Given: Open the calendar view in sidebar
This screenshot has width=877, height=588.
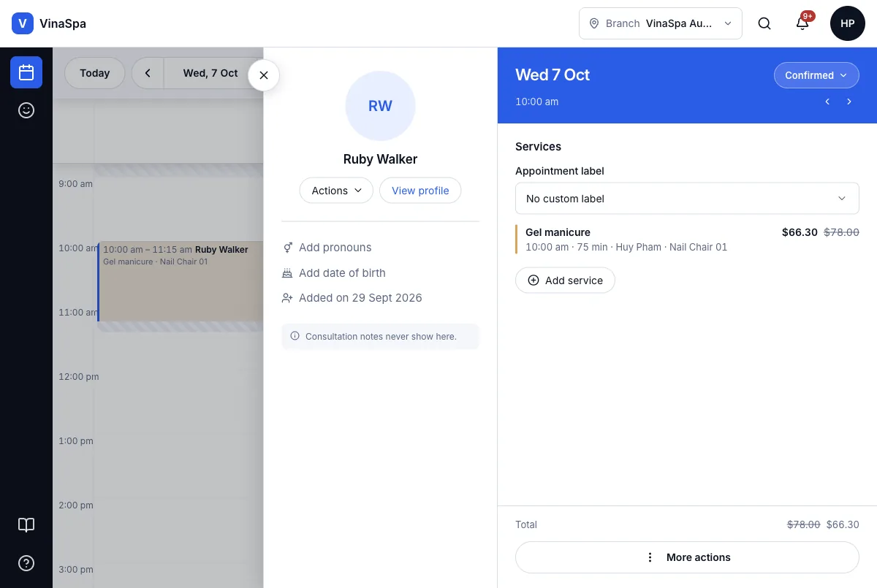Looking at the screenshot, I should [x=26, y=72].
